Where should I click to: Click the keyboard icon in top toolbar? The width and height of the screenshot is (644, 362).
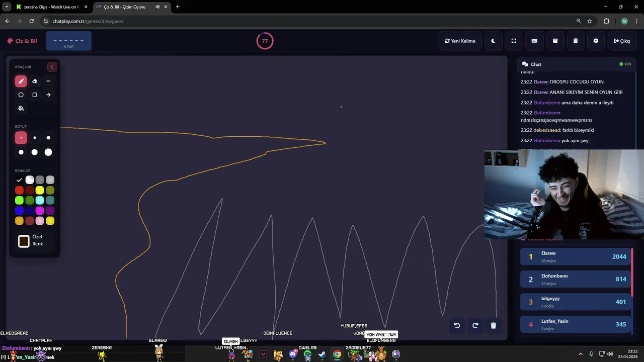[x=534, y=41]
